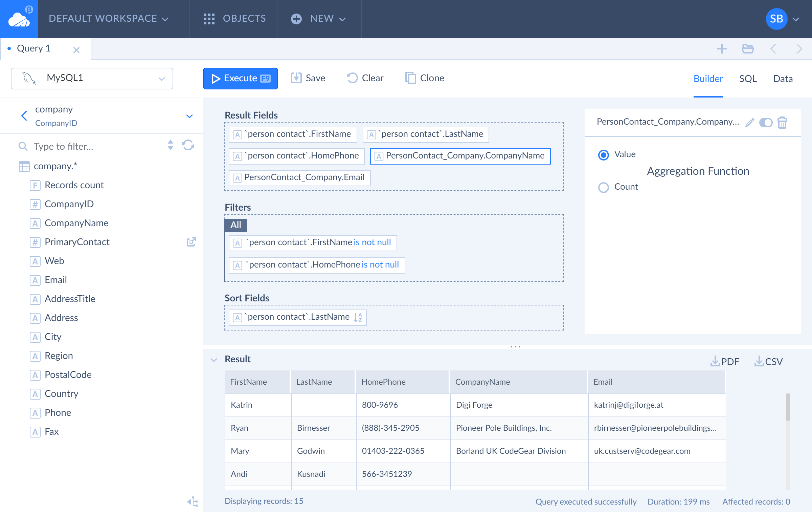Click back arrow next to company table
Viewport: 812px width, 512px height.
click(x=24, y=116)
